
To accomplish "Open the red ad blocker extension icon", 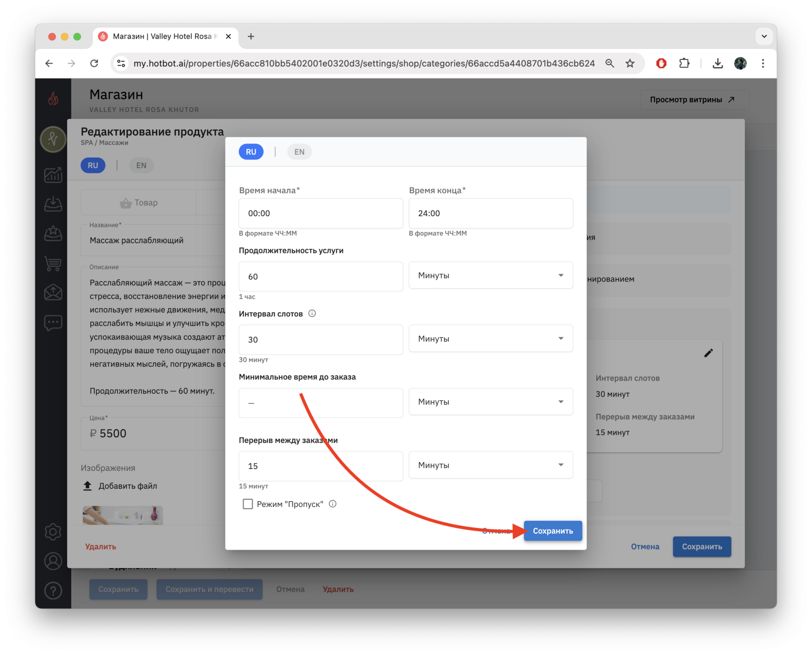I will tap(661, 63).
